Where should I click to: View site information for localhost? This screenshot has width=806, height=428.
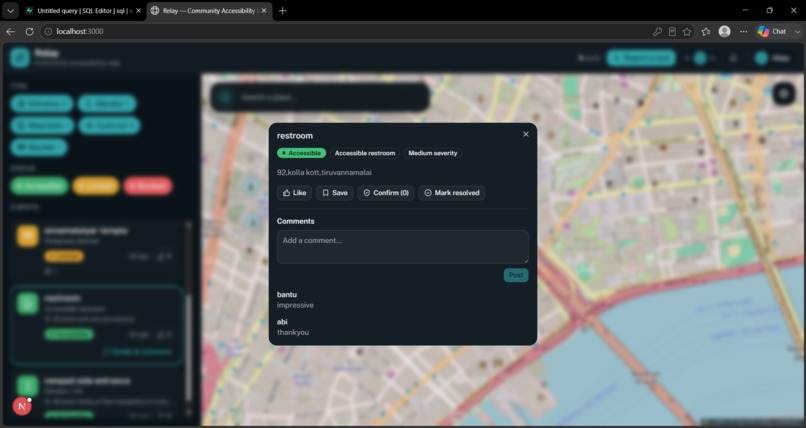[x=48, y=31]
